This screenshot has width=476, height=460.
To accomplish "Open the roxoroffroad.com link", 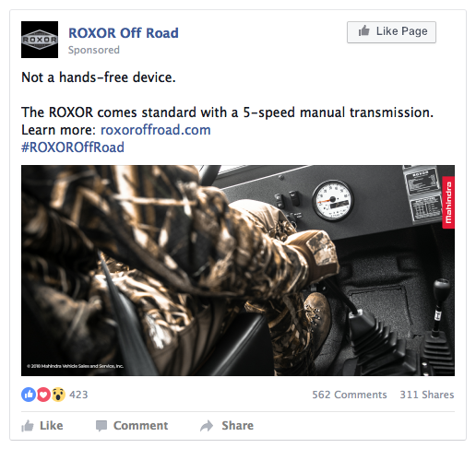I will click(156, 130).
